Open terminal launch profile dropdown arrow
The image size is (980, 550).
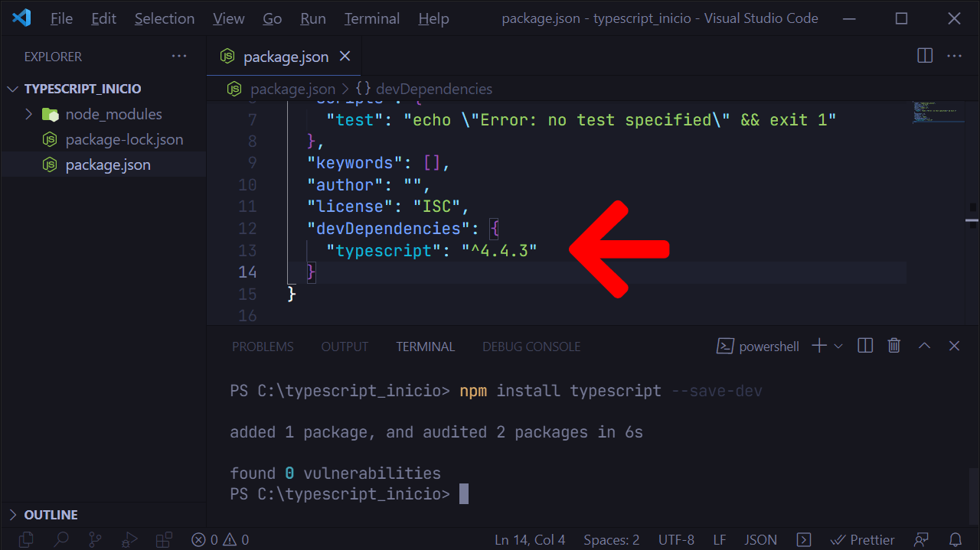(838, 346)
